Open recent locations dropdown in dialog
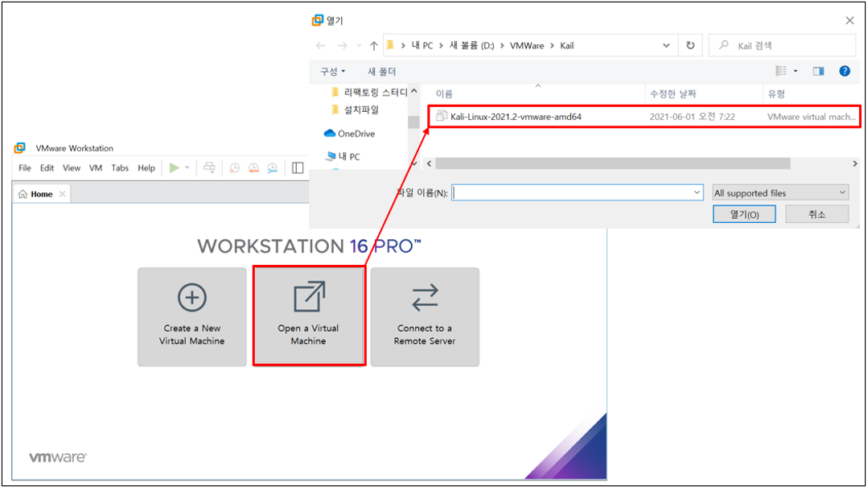The height and width of the screenshot is (487, 868). [360, 45]
